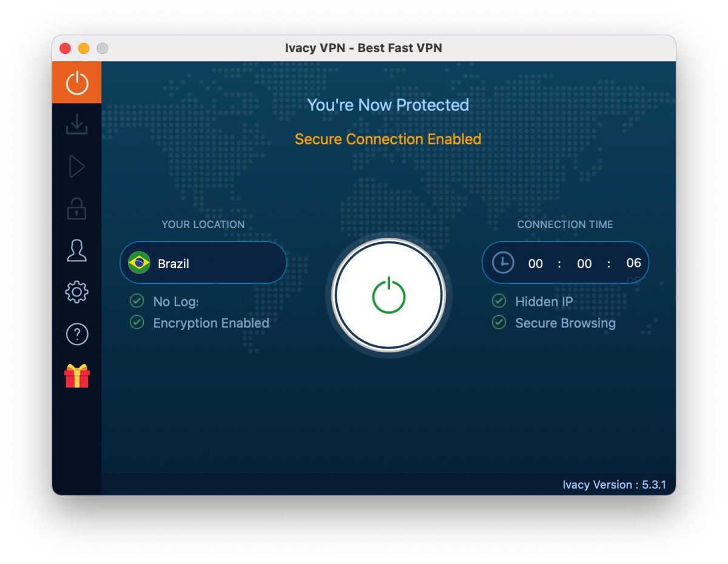Image resolution: width=728 pixels, height=564 pixels.
Task: Minimize the Ivacy VPN window
Action: point(84,48)
